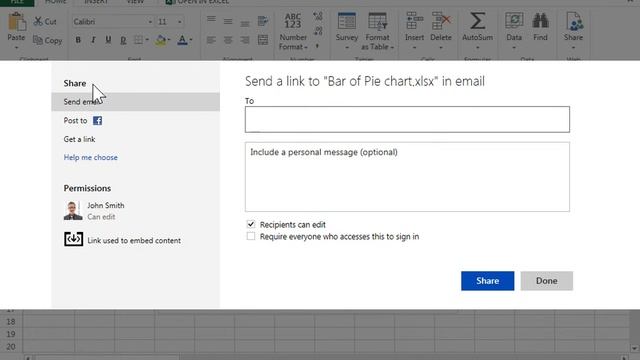Viewport: 640px width, 360px height.
Task: Click the Font color A icon
Action: click(x=182, y=40)
